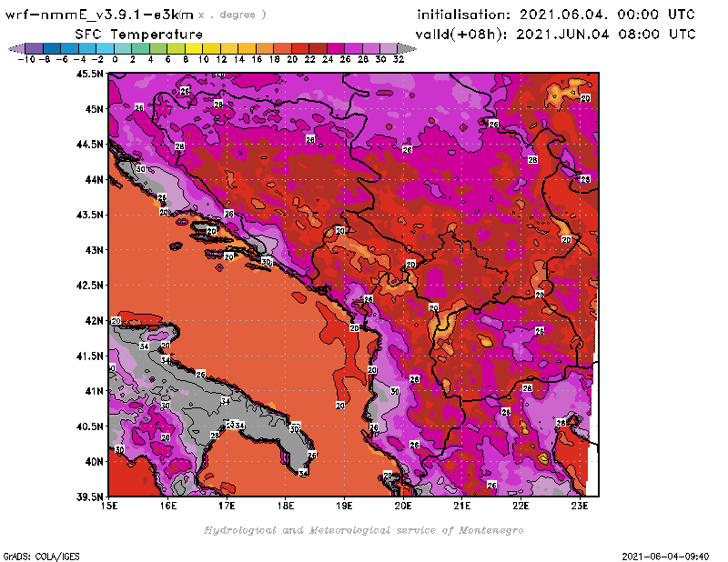Select the light blue -2 to 0 legend swatch
The image size is (728, 562).
point(104,47)
